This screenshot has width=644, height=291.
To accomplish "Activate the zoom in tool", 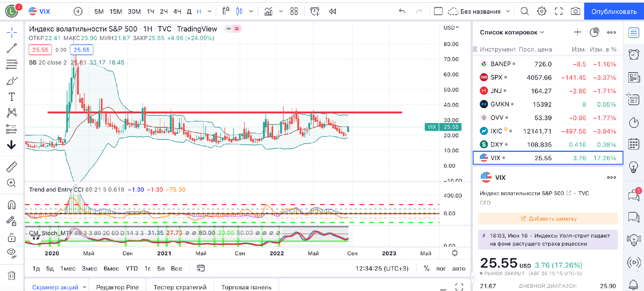I will (x=11, y=183).
